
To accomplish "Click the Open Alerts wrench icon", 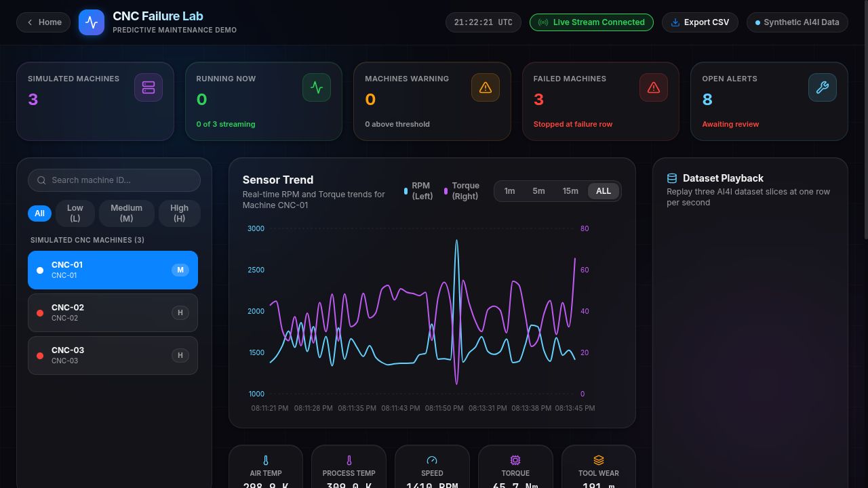I will 823,87.
